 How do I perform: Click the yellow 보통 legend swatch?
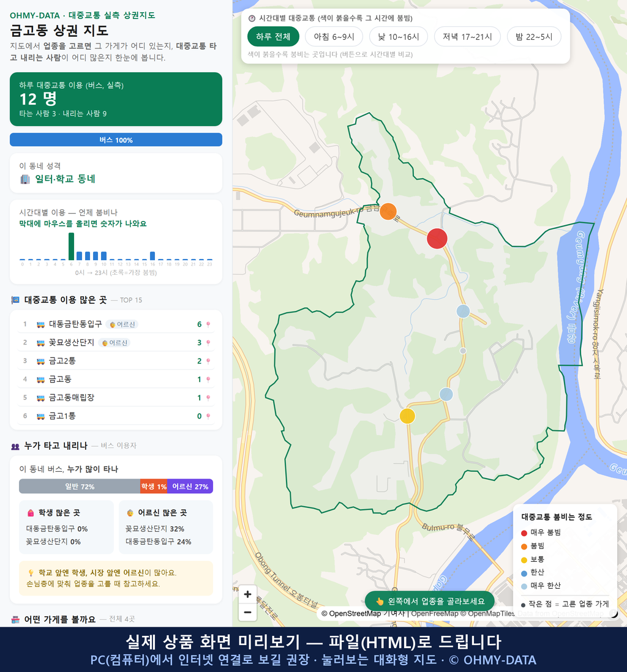524,560
